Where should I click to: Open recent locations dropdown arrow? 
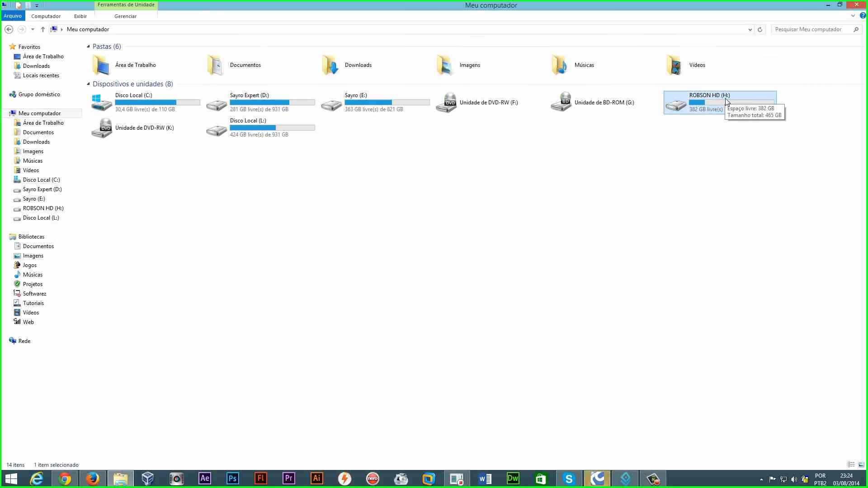coord(33,29)
